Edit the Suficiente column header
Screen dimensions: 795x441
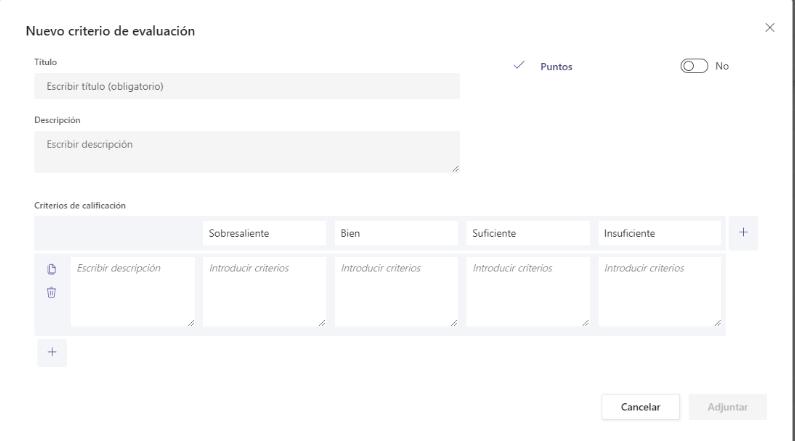528,233
